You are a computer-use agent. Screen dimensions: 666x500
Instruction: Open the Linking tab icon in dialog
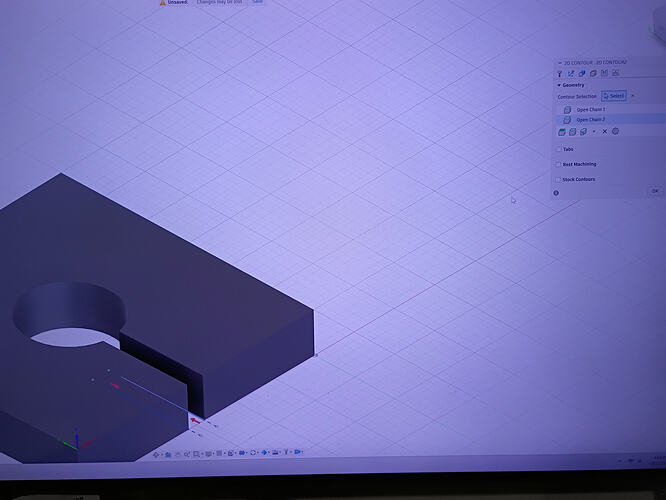point(604,73)
